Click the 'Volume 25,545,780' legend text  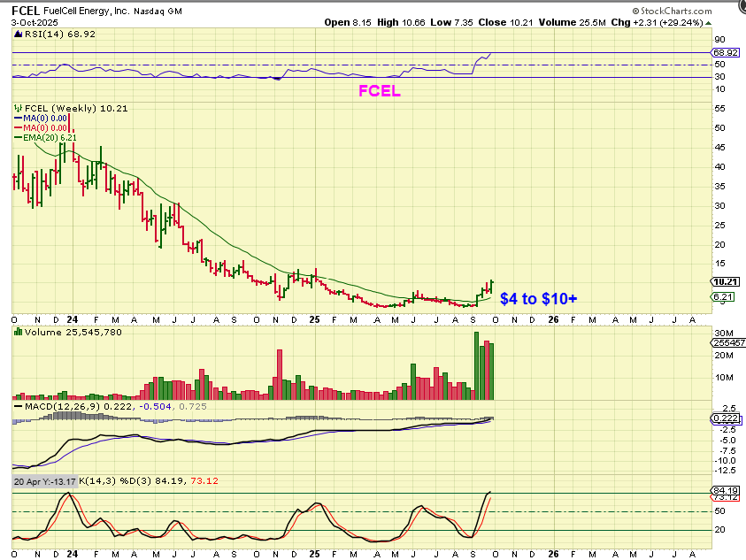click(x=73, y=332)
